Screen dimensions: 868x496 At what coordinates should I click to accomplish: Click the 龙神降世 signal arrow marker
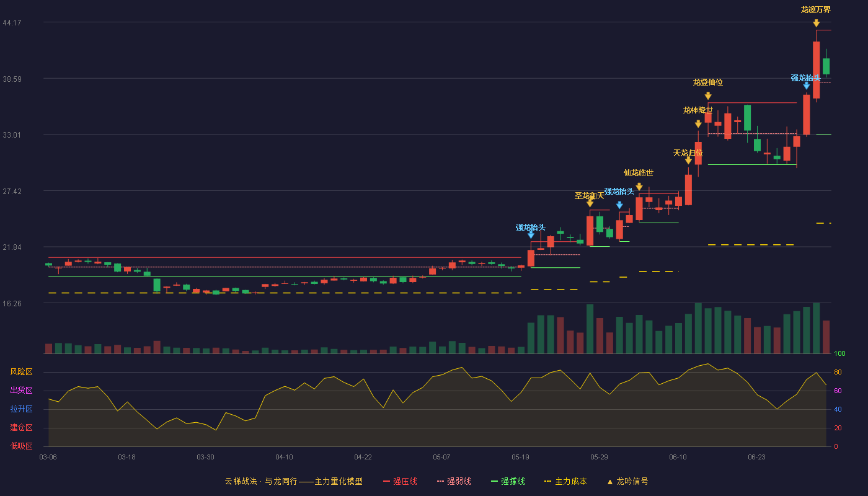tap(698, 124)
